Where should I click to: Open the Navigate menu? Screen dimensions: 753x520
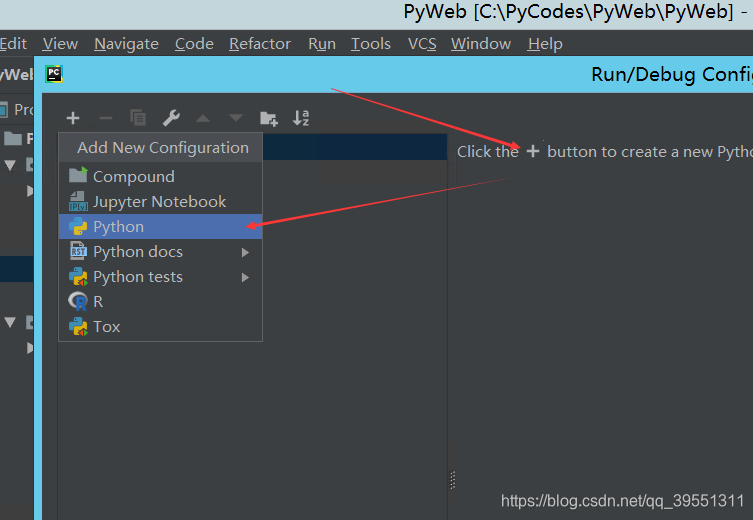tap(126, 44)
